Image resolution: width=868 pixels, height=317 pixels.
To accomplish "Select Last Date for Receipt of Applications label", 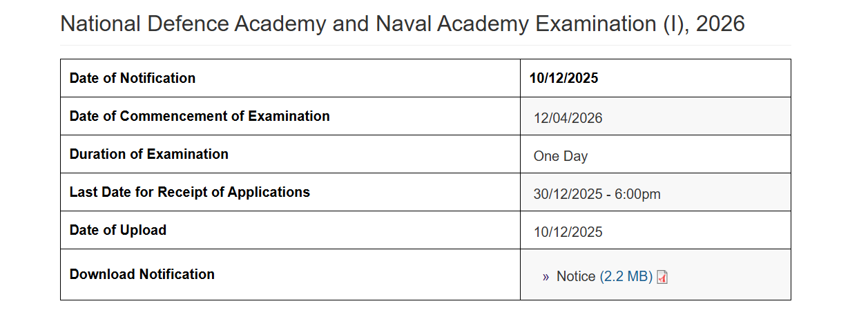I will (x=190, y=192).
